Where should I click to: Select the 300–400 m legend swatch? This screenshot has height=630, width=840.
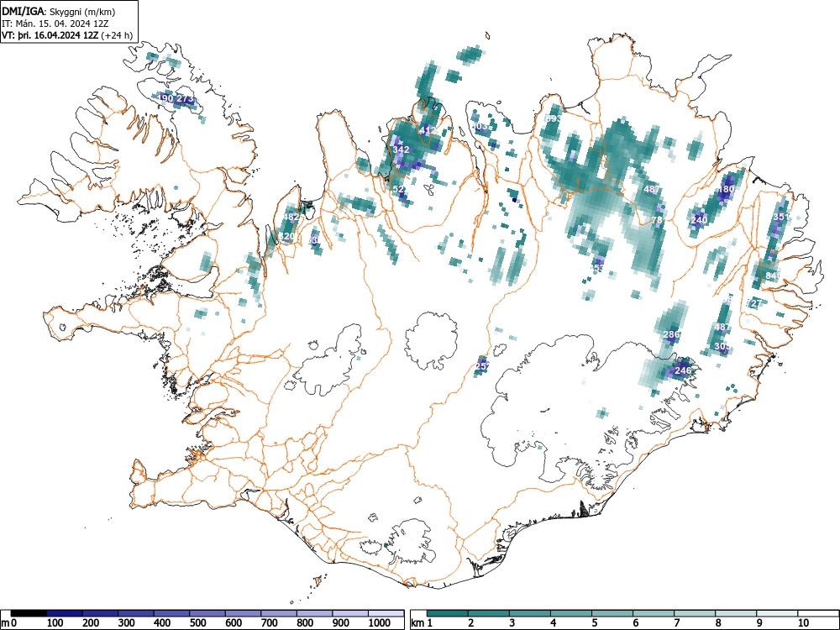coord(136,613)
